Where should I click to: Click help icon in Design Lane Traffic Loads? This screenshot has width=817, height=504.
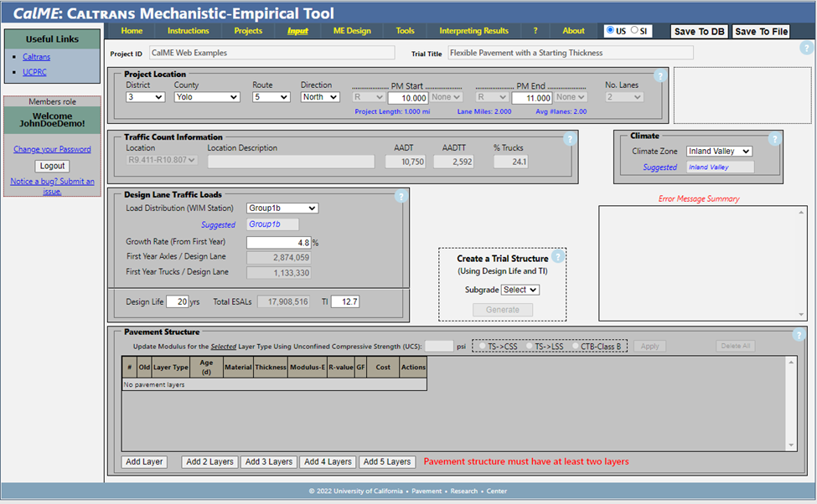pyautogui.click(x=401, y=197)
